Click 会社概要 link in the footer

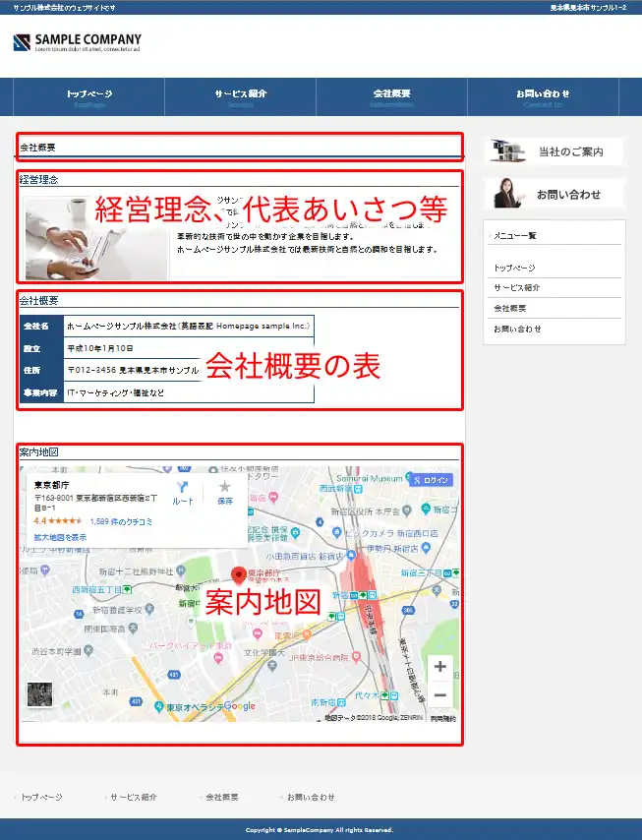tap(221, 797)
